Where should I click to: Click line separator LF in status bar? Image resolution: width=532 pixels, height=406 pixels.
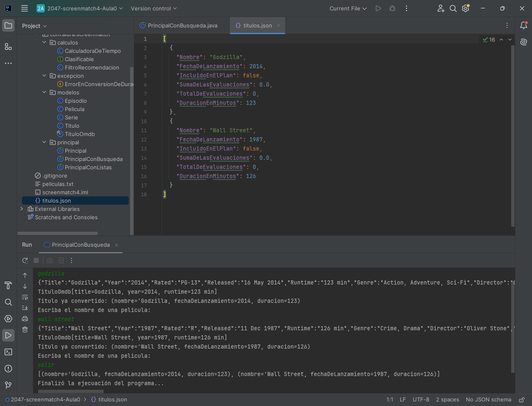click(403, 400)
